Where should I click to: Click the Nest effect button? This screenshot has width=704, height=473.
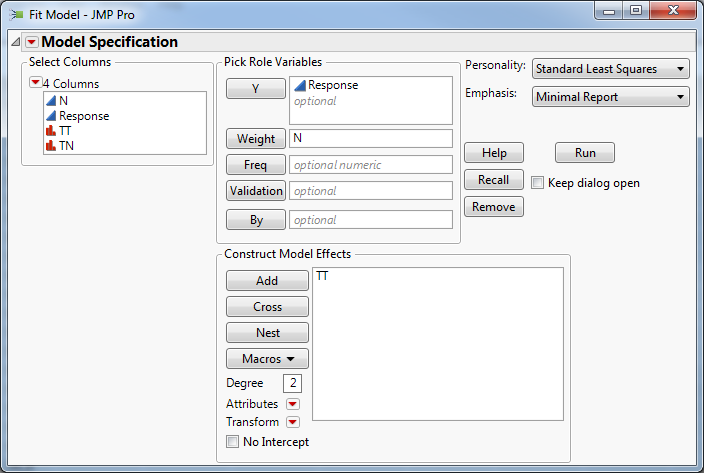pos(267,333)
